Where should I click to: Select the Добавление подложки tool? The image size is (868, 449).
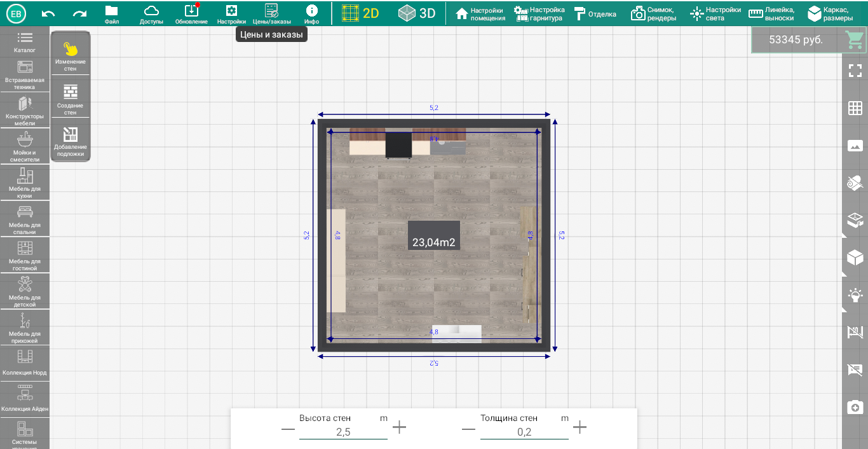coord(71,141)
